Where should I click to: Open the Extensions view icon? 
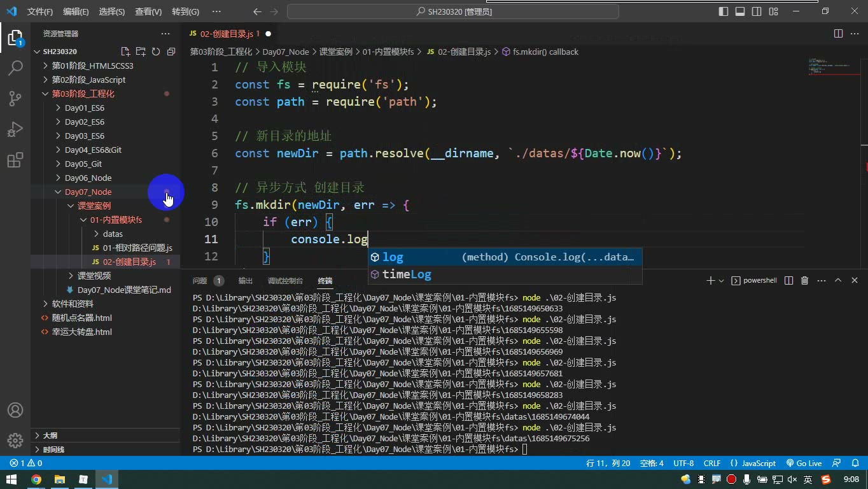pos(15,160)
